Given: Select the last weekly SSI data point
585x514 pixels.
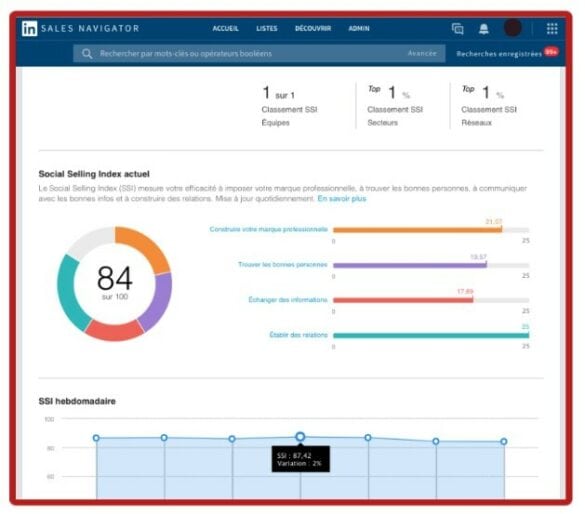Looking at the screenshot, I should 504,442.
